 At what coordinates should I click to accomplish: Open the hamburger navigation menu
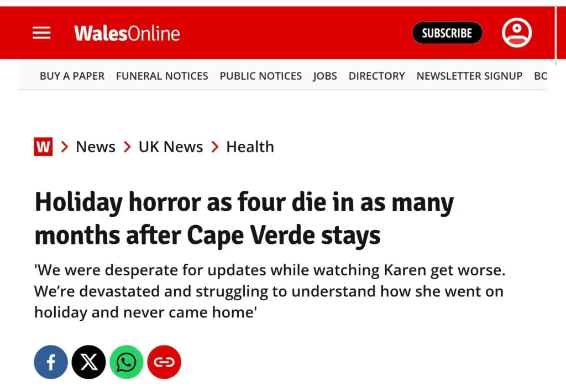(41, 33)
